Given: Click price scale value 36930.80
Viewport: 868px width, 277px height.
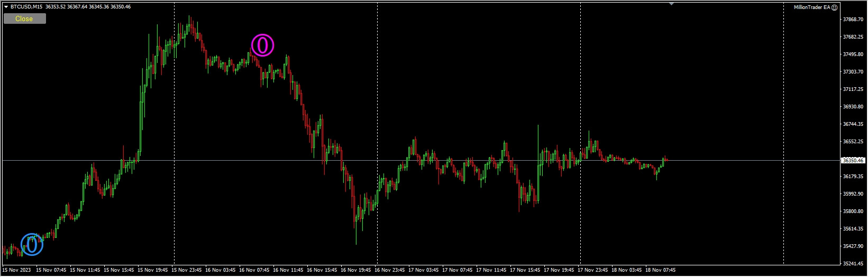Looking at the screenshot, I should (853, 107).
